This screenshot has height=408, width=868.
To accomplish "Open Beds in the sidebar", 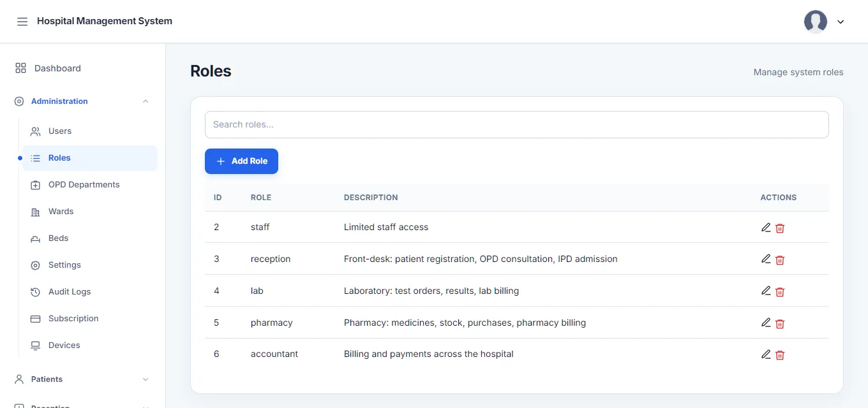I will point(90,238).
